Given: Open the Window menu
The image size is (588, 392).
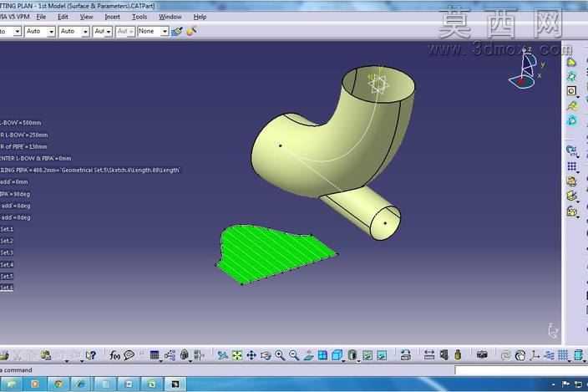Looking at the screenshot, I should (x=170, y=17).
